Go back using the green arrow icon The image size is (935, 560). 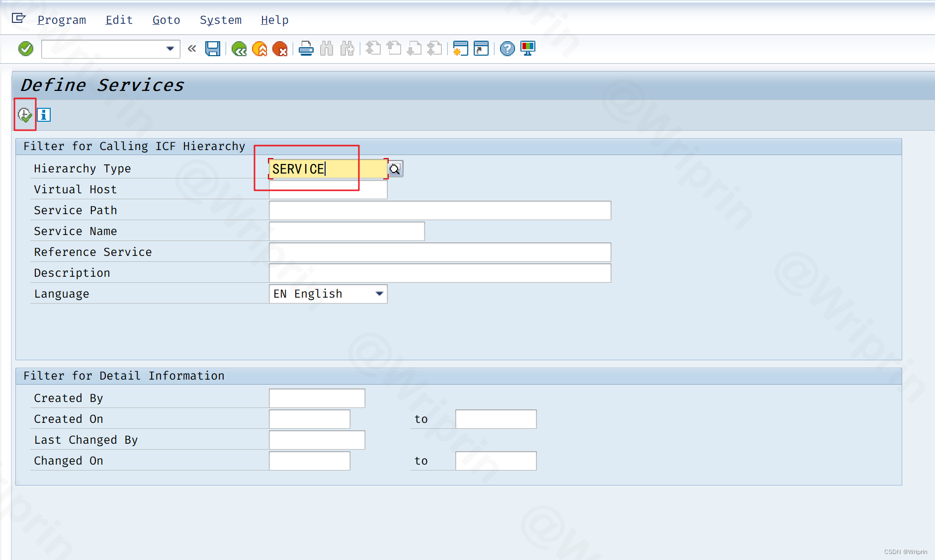coord(239,48)
